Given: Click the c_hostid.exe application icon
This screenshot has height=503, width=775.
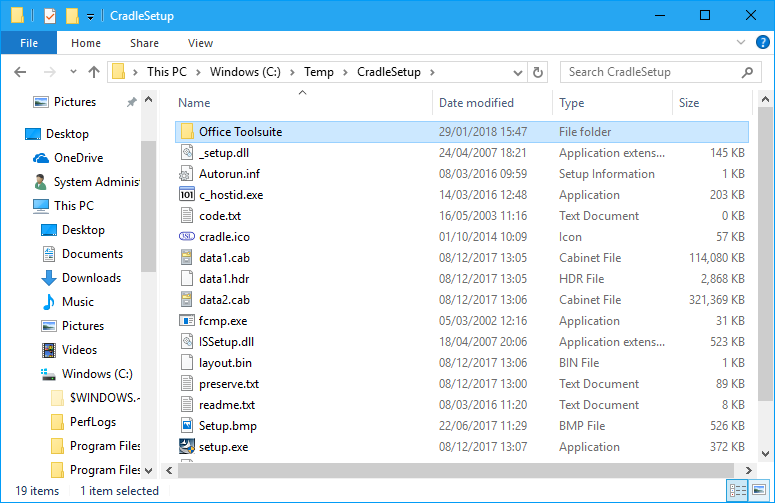Looking at the screenshot, I should [x=187, y=195].
